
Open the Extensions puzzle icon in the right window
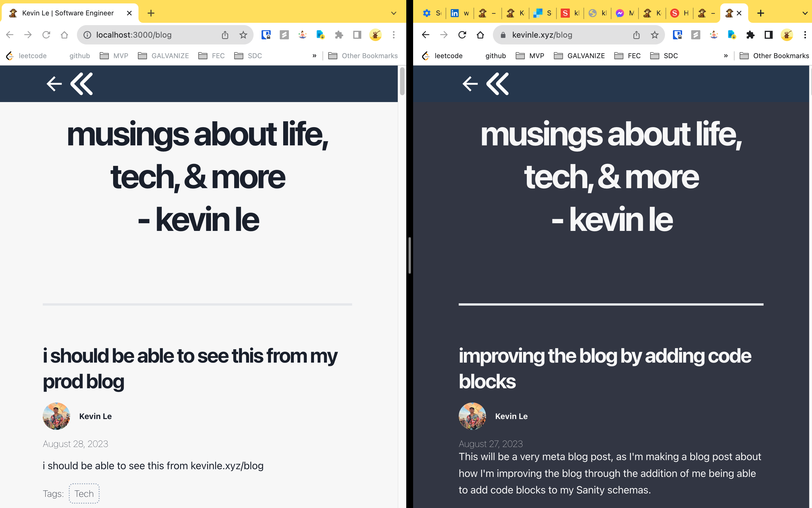750,35
